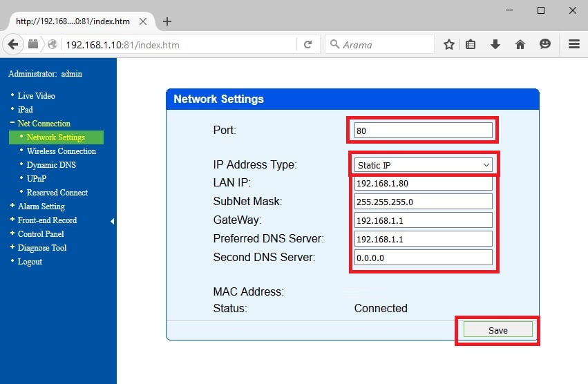Save the network settings

coord(497,330)
